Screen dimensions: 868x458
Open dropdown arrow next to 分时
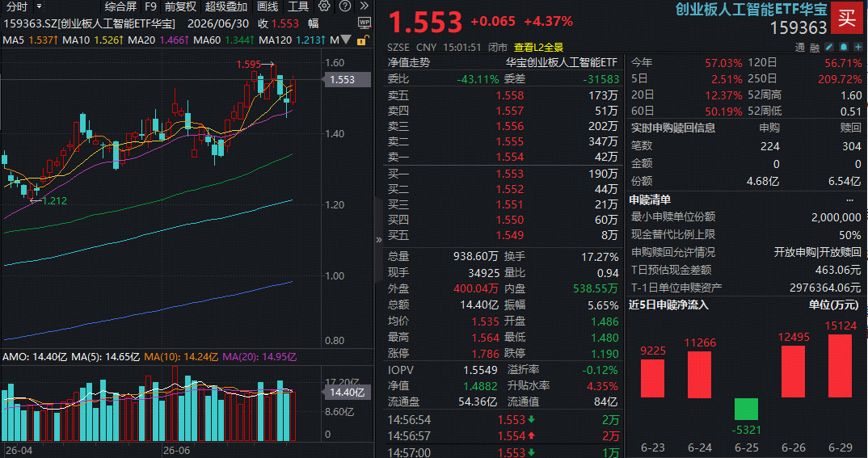(39, 6)
